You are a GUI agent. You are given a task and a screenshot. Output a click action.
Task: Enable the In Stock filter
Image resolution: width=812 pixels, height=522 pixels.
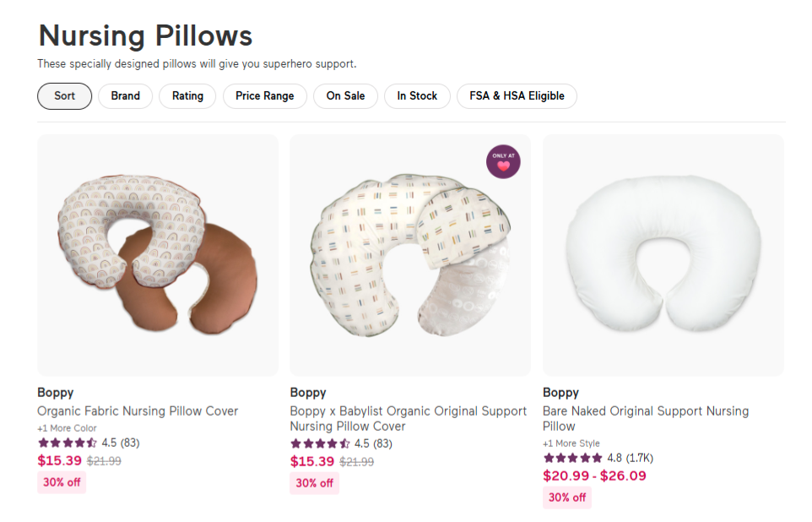(416, 95)
